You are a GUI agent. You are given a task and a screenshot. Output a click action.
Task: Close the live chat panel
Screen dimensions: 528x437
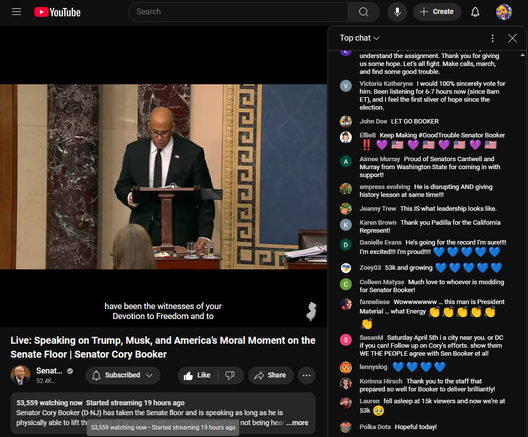point(512,38)
